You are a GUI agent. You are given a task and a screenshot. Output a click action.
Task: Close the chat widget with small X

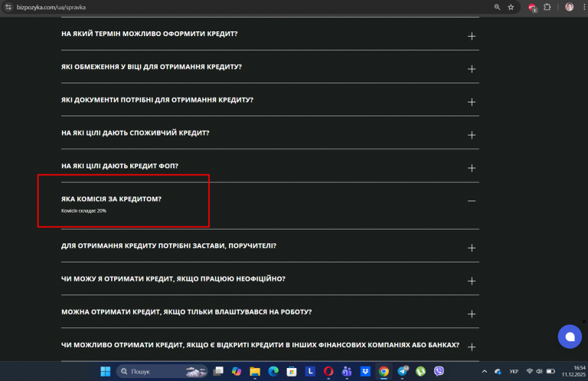tap(584, 321)
